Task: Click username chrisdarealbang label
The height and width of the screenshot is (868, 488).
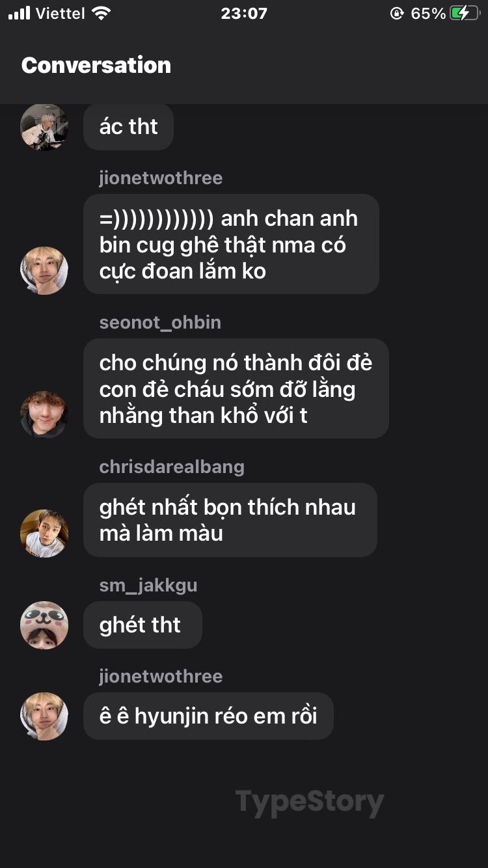Action: tap(172, 467)
